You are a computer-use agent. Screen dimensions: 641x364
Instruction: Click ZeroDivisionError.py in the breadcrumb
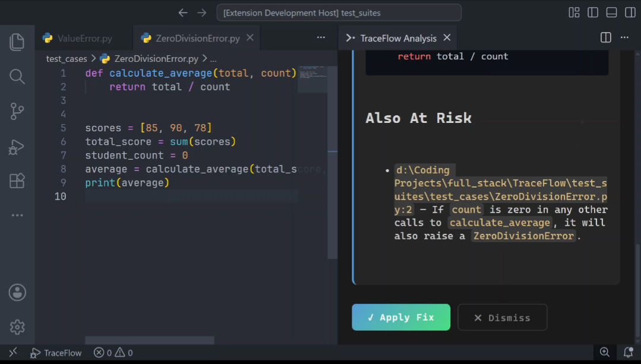[156, 59]
